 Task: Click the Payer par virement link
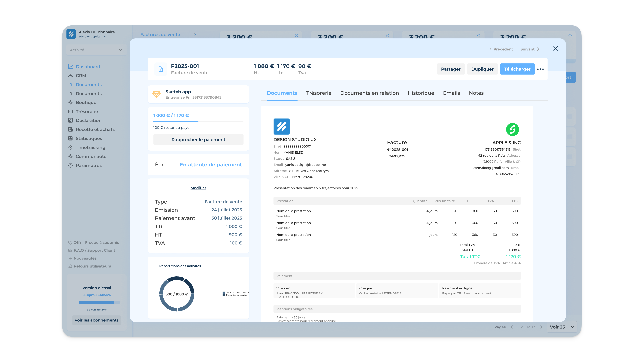(477, 293)
